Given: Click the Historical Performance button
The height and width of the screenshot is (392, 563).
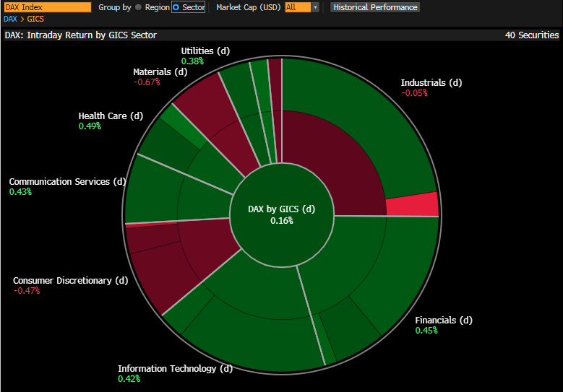Looking at the screenshot, I should 374,7.
